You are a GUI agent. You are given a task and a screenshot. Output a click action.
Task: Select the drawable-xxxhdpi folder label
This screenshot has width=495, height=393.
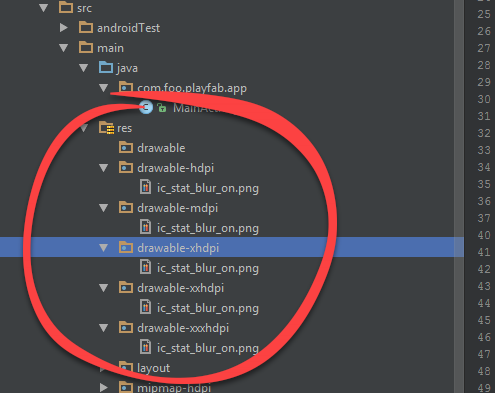click(183, 329)
